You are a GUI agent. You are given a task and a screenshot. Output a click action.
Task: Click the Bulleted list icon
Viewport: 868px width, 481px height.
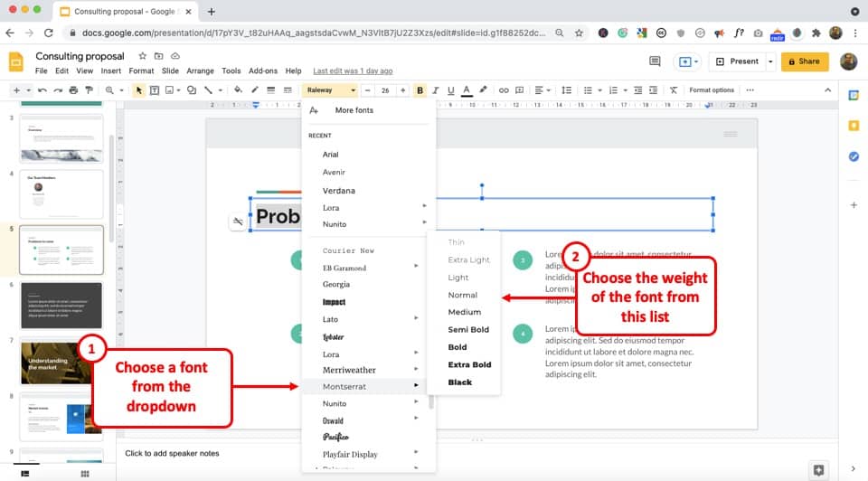click(588, 90)
